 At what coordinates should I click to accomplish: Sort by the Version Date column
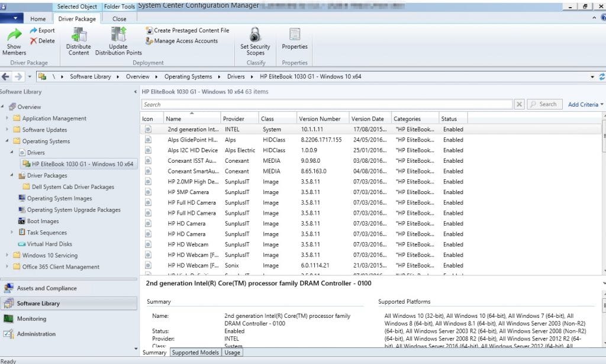pos(370,118)
